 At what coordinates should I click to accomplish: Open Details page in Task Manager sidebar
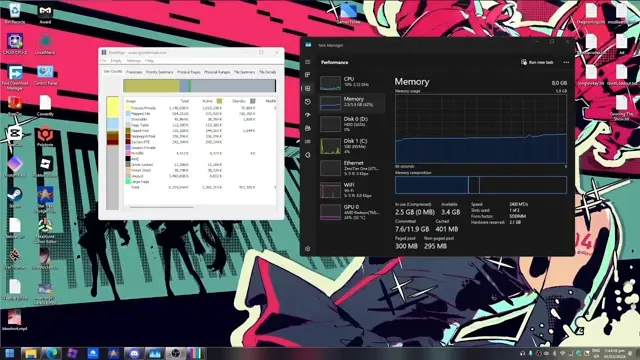308,142
